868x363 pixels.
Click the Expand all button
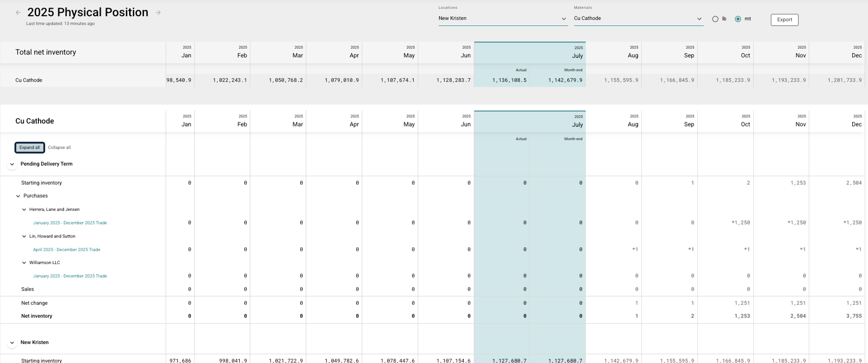click(x=29, y=148)
